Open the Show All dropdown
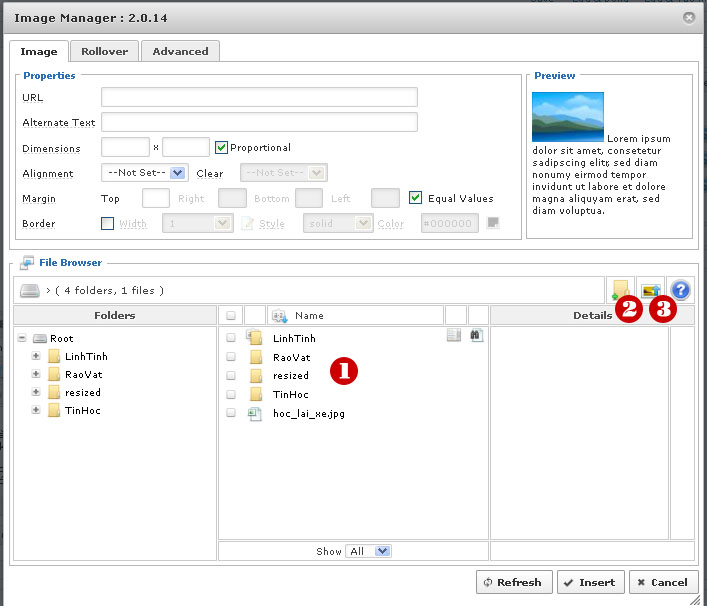 [x=368, y=551]
